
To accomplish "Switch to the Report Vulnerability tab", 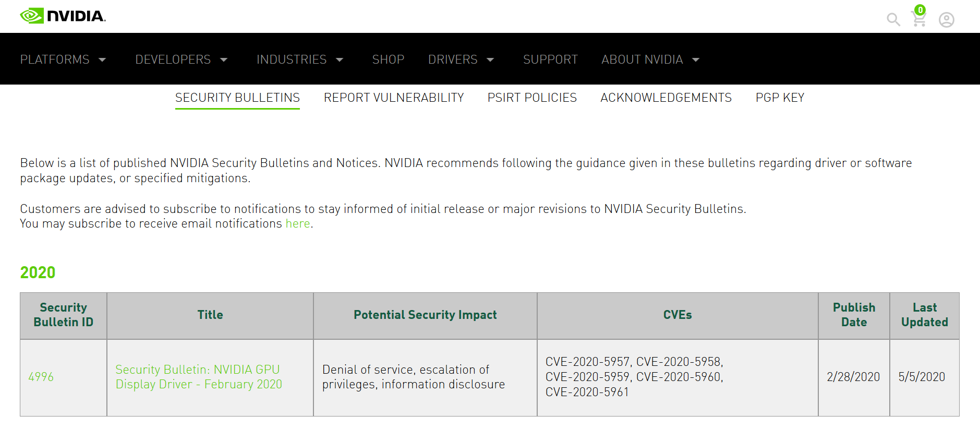I will click(x=394, y=98).
